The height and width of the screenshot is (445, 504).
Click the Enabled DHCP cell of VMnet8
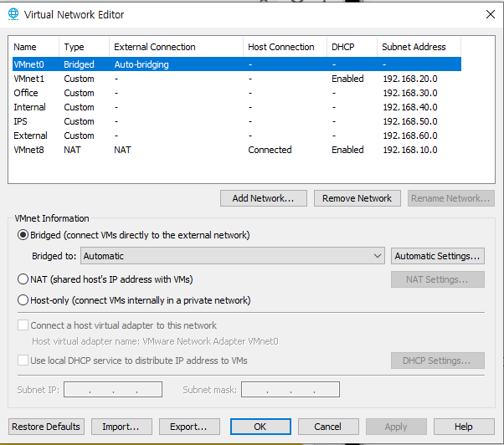point(347,150)
